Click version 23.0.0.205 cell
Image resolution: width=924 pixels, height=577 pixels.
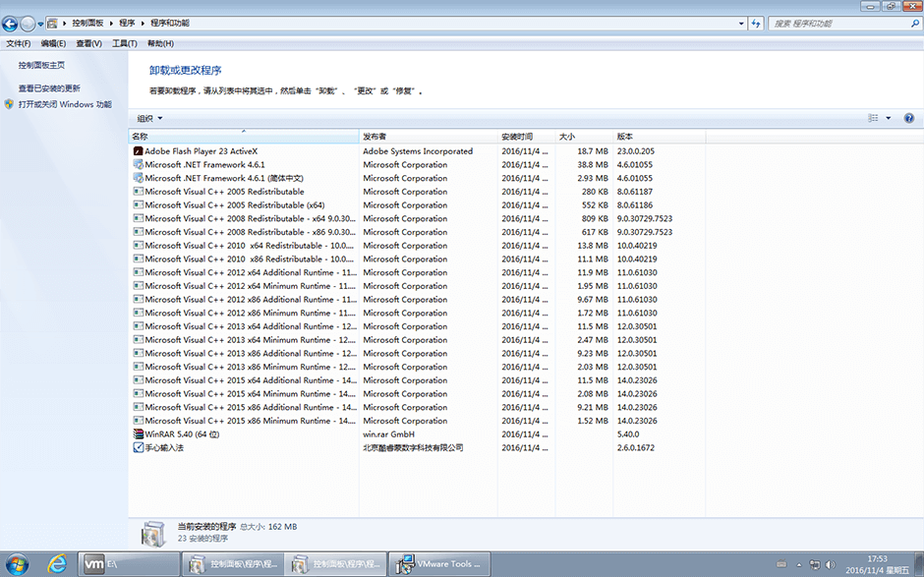click(635, 151)
